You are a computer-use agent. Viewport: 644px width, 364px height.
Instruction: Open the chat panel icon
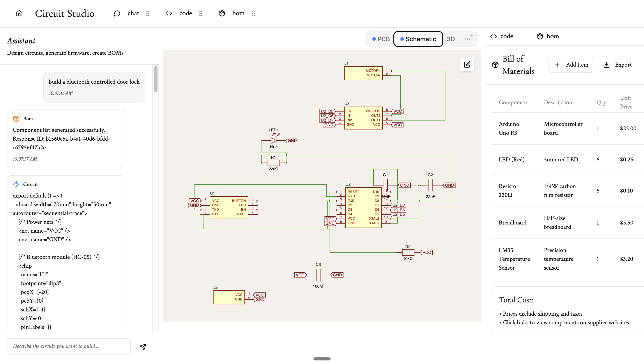(117, 13)
